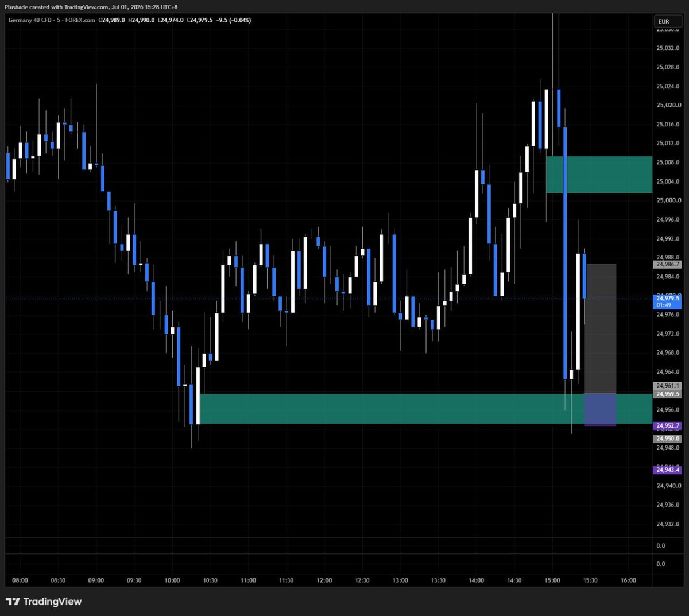Viewport: 689px width, 616px height.
Task: Select the low value L24,974.0
Action: [171, 20]
